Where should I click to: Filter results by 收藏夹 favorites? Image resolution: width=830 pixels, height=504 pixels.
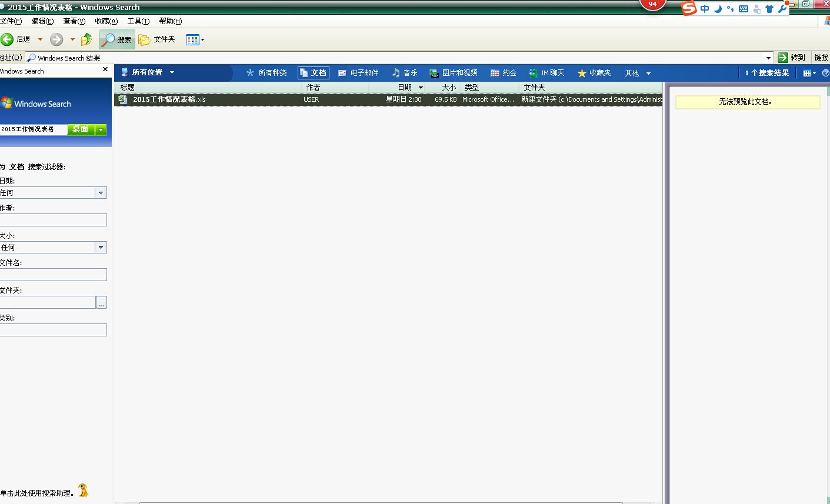[594, 73]
